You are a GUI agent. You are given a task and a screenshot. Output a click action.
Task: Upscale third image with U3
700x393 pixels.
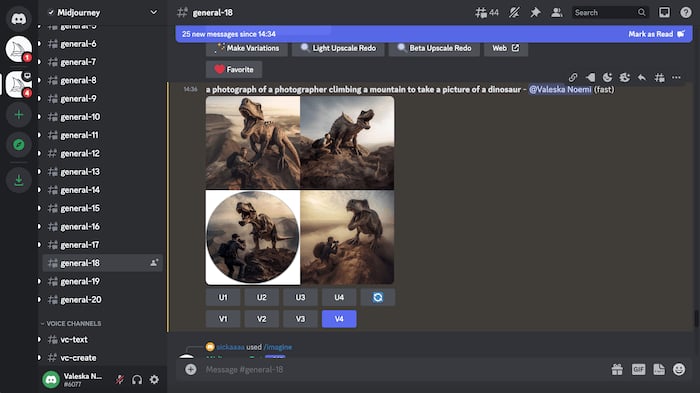(x=300, y=297)
